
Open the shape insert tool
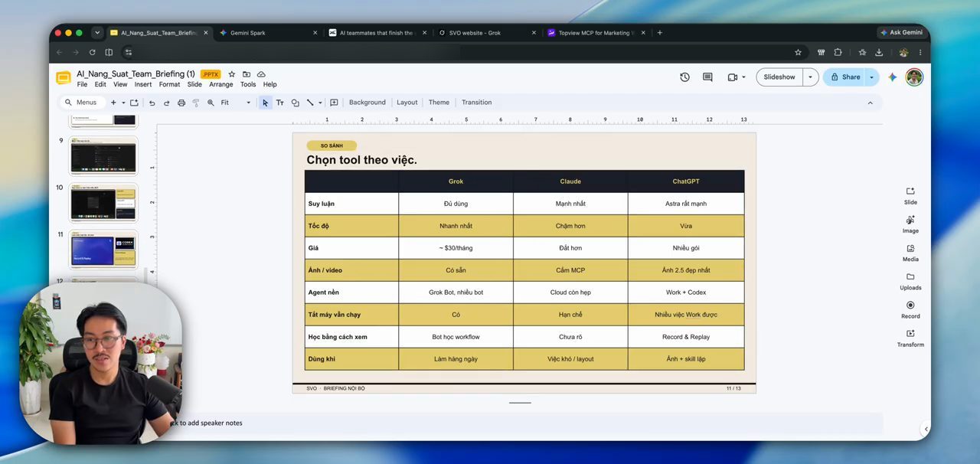pyautogui.click(x=295, y=103)
